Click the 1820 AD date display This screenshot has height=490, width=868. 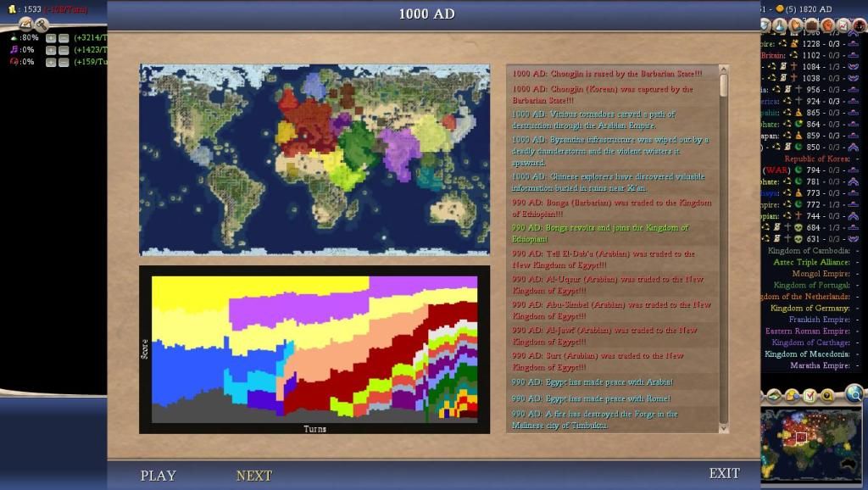tap(815, 8)
